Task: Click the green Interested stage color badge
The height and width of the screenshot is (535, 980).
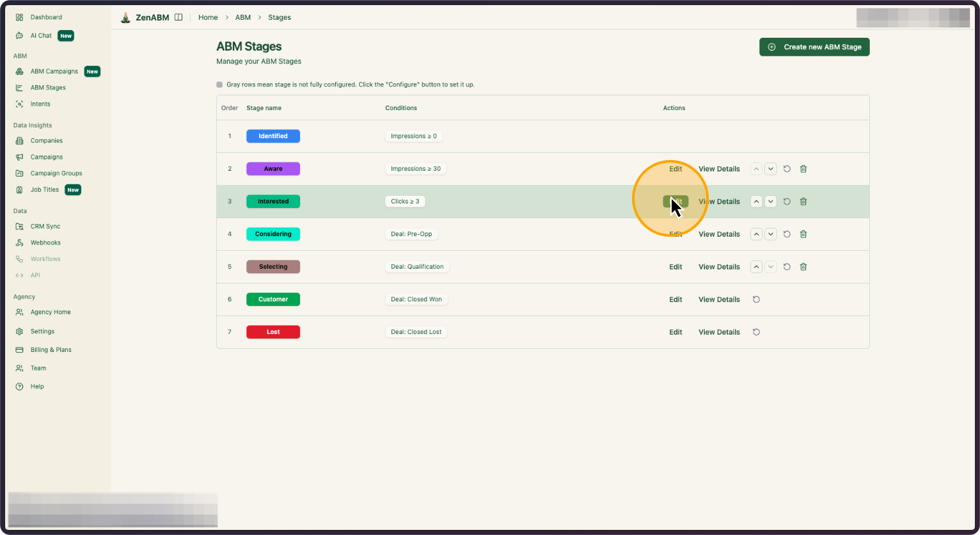Action: (273, 201)
